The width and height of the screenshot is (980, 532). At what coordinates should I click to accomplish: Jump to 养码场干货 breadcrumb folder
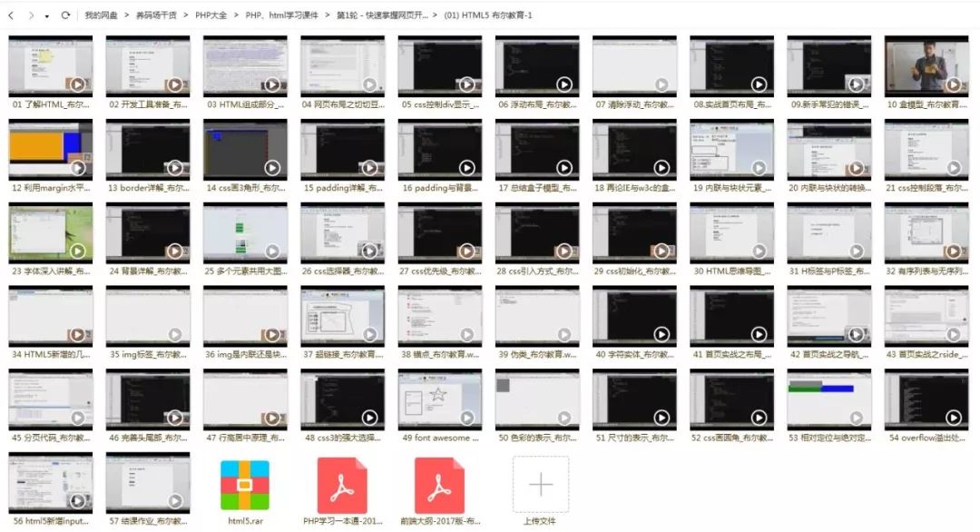tap(157, 15)
